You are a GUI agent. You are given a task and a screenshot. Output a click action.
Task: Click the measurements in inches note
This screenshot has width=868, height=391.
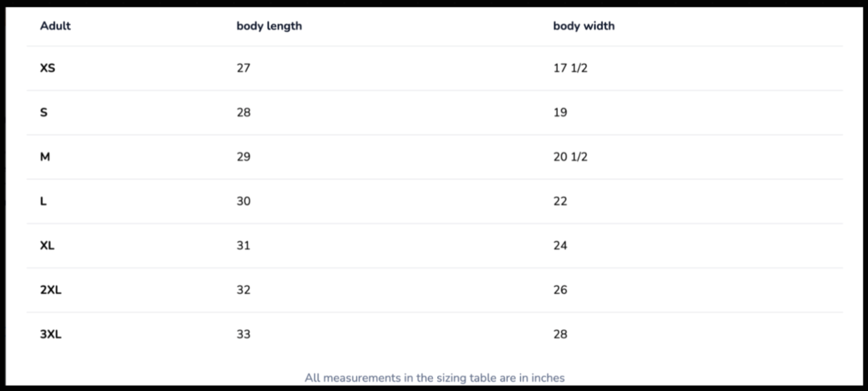(434, 378)
